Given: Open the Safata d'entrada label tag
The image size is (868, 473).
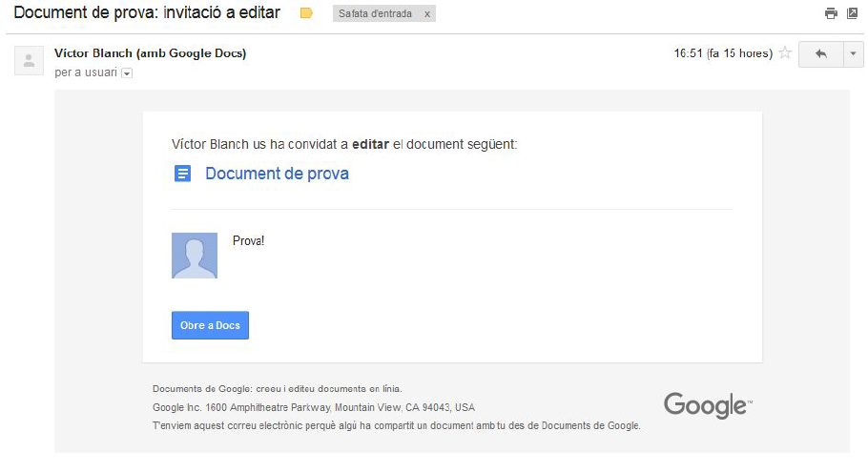Looking at the screenshot, I should (x=377, y=14).
